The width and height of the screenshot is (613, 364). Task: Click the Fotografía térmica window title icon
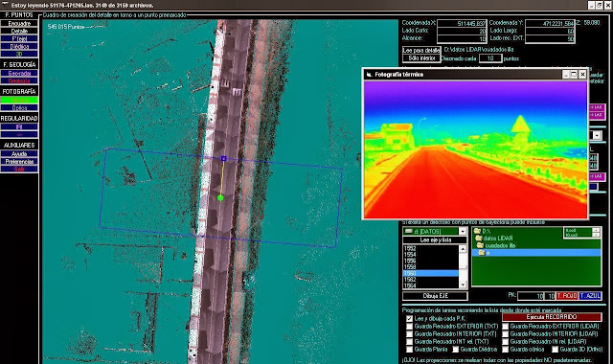point(369,75)
